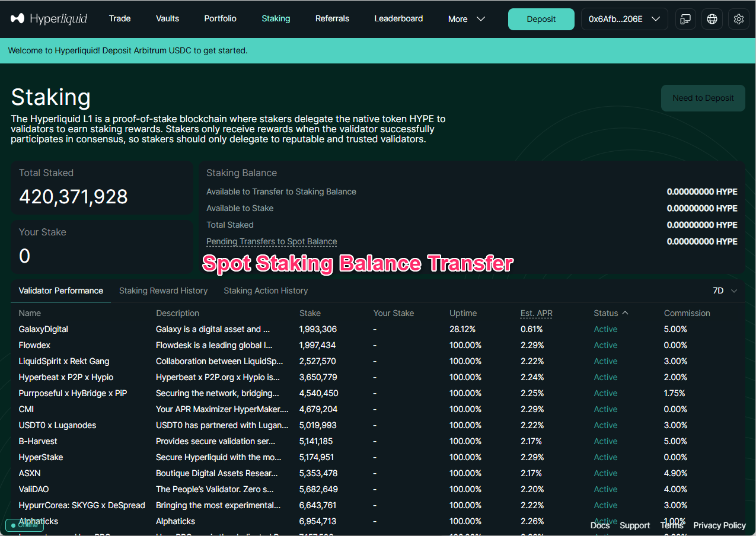
Task: Switch to Staking Reward History tab
Action: pos(163,291)
